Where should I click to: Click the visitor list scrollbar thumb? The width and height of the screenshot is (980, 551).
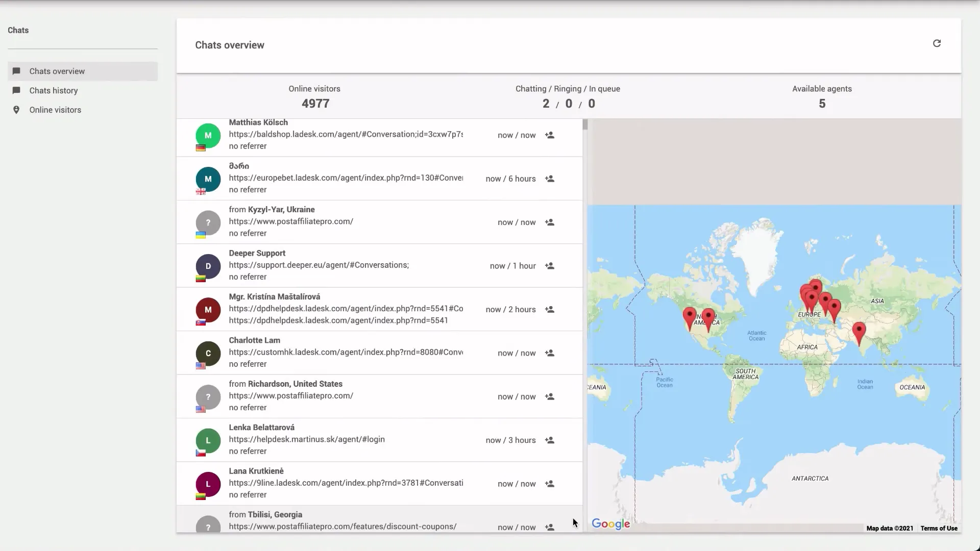(x=585, y=124)
